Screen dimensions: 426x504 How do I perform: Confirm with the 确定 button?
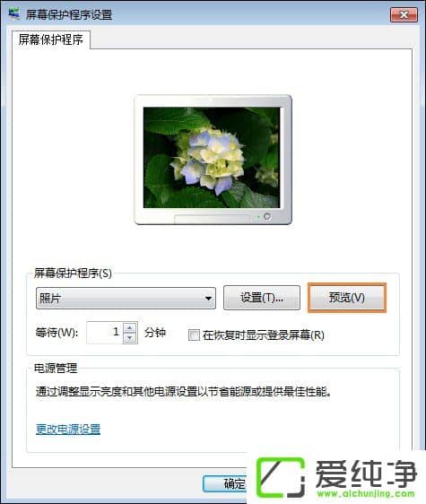point(225,483)
